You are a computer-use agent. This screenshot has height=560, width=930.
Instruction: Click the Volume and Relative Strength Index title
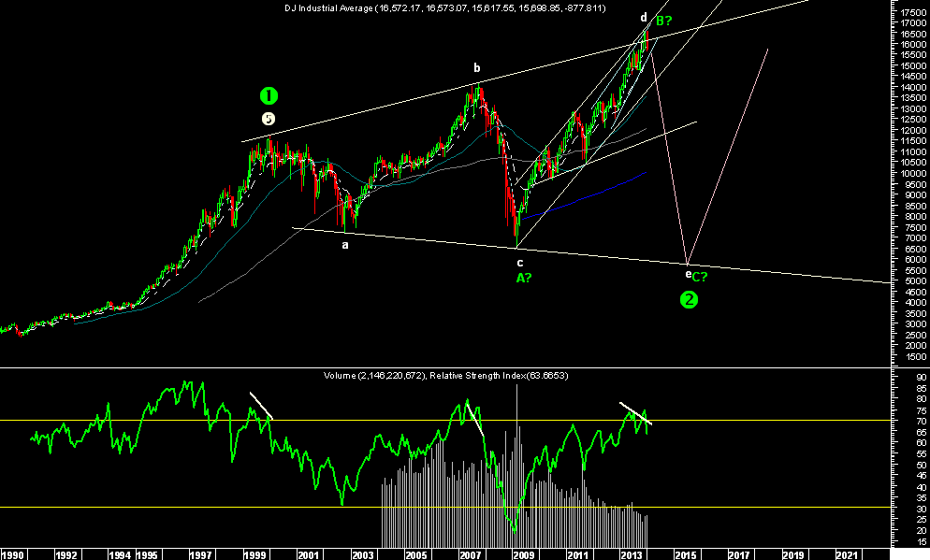445,375
